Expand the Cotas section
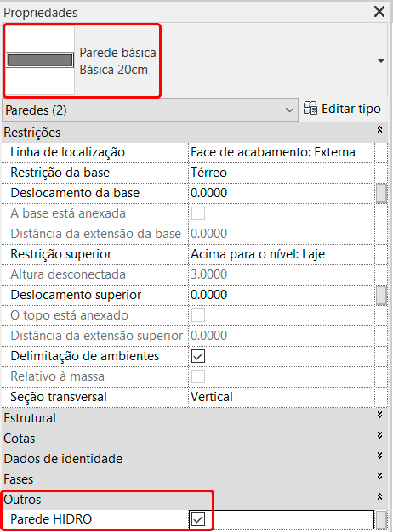The width and height of the screenshot is (393, 532). pos(379,435)
